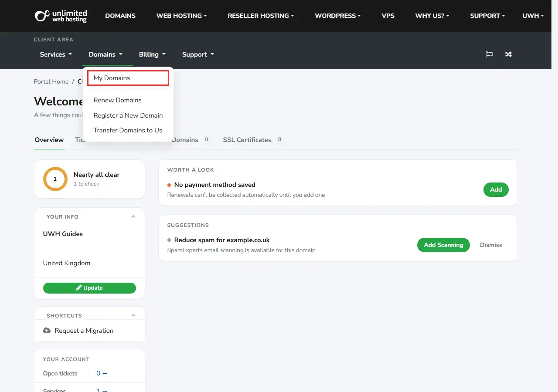Screen dimensions: 558x392
Task: Choose Transfer Domains to Us
Action: pyautogui.click(x=128, y=130)
